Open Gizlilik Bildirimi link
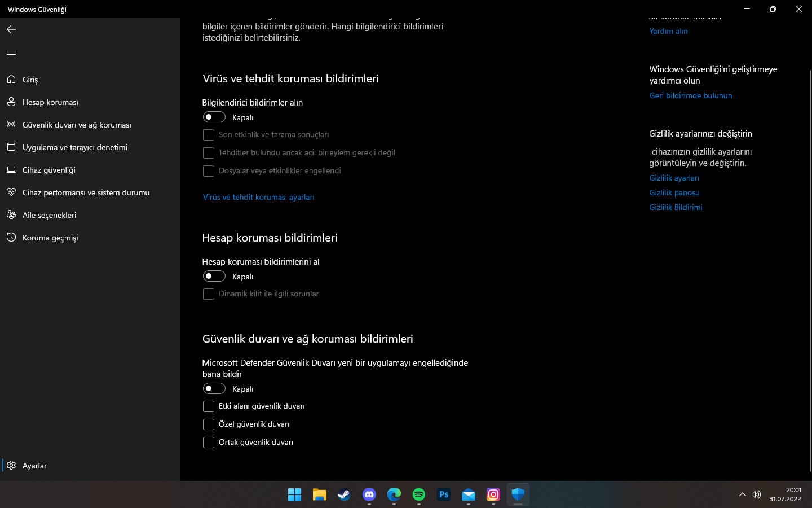The image size is (812, 508). pos(676,207)
